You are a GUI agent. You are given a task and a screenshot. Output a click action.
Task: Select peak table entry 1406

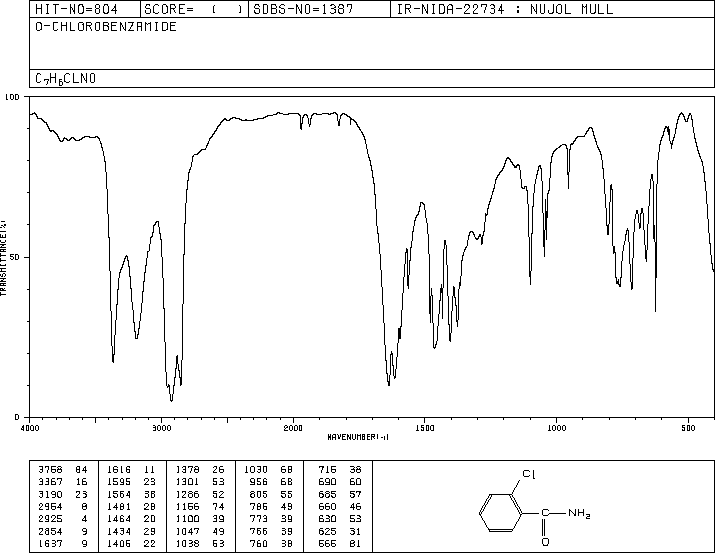coord(131,543)
